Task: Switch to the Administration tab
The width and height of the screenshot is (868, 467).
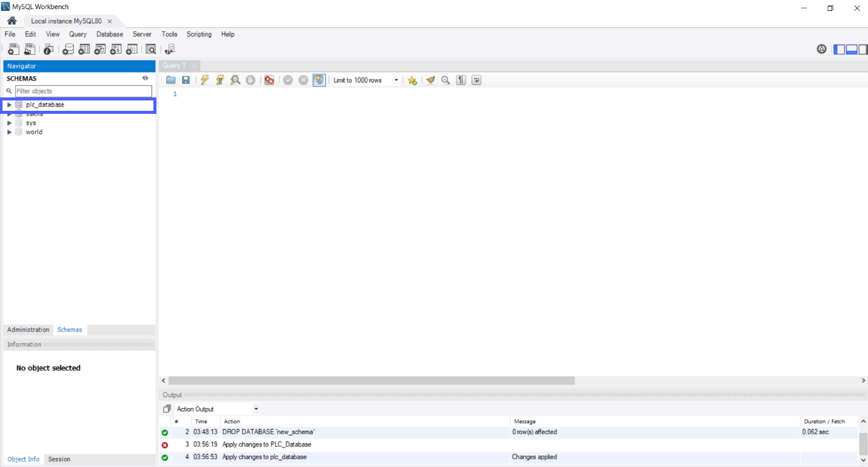Action: 28,329
